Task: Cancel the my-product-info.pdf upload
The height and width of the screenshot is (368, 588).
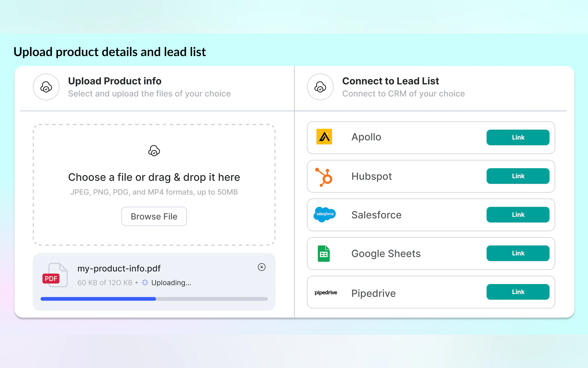Action: click(x=262, y=267)
